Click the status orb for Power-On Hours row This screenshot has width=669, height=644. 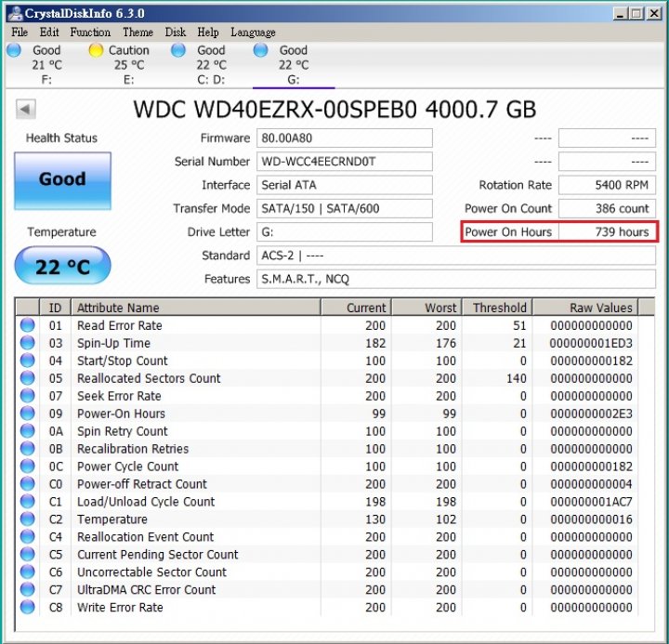click(27, 414)
